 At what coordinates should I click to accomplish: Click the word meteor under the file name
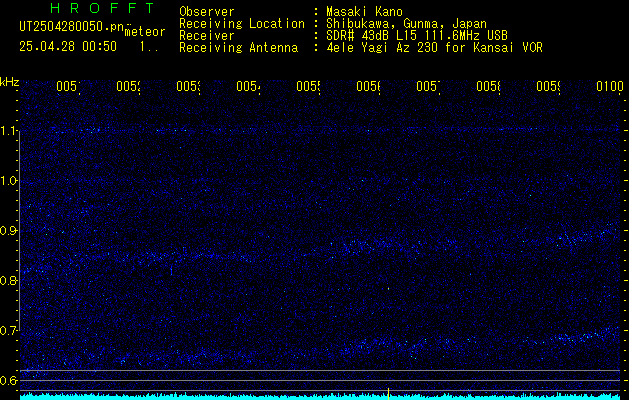click(145, 32)
